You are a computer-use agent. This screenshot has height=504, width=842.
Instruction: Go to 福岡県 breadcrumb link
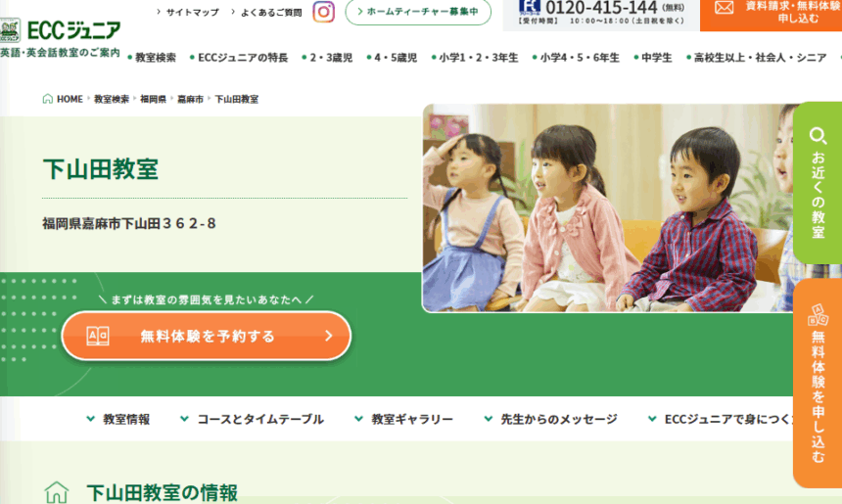pos(153,99)
